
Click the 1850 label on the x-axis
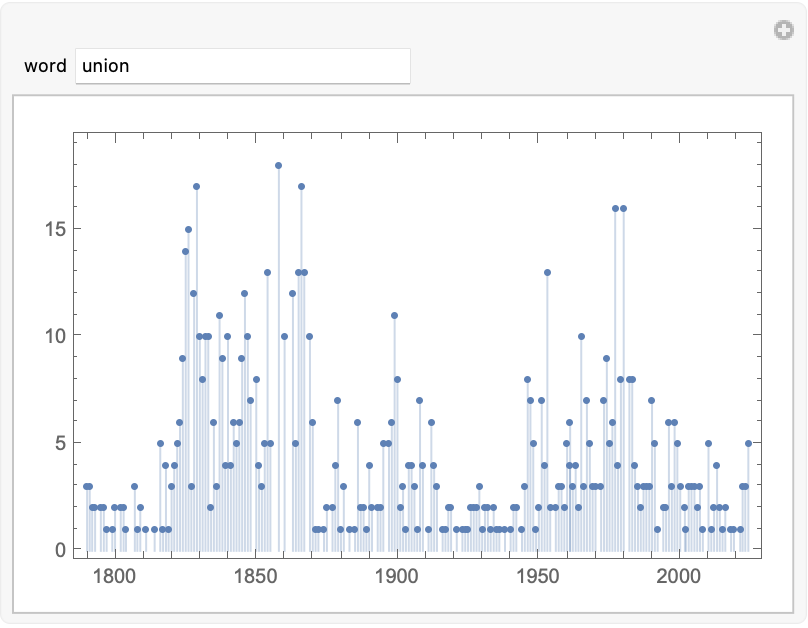[x=255, y=576]
